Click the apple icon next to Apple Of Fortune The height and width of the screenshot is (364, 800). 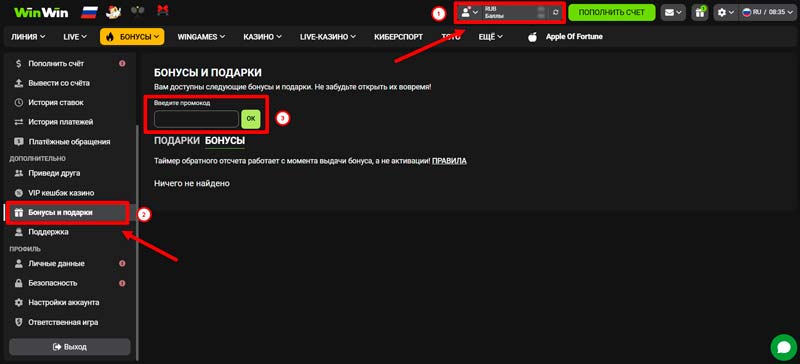533,37
